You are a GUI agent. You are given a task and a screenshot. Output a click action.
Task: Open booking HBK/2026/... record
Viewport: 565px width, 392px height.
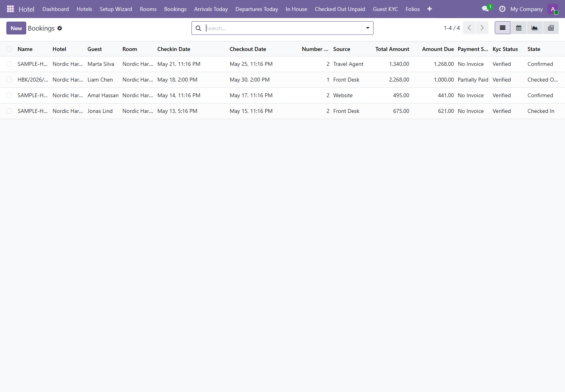coord(33,80)
